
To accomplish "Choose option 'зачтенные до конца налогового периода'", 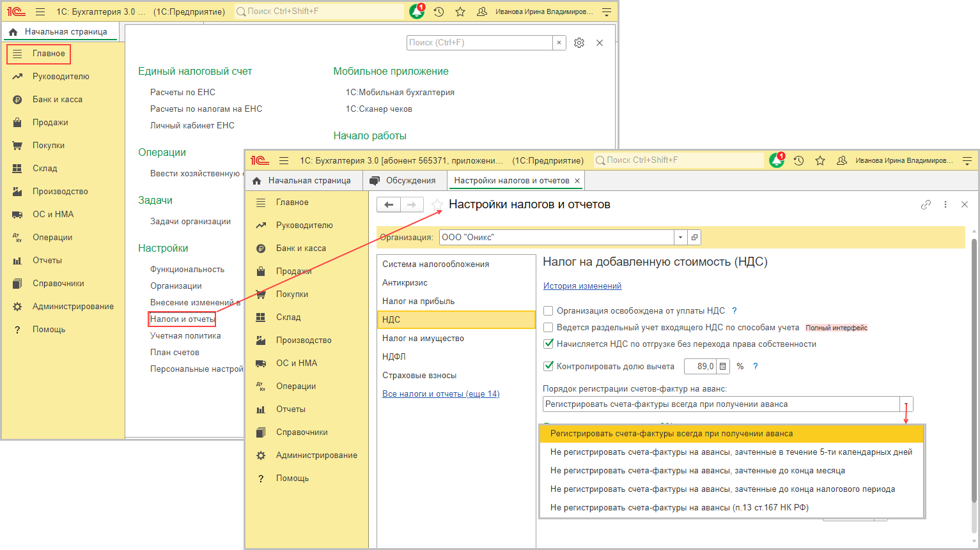I will point(732,489).
